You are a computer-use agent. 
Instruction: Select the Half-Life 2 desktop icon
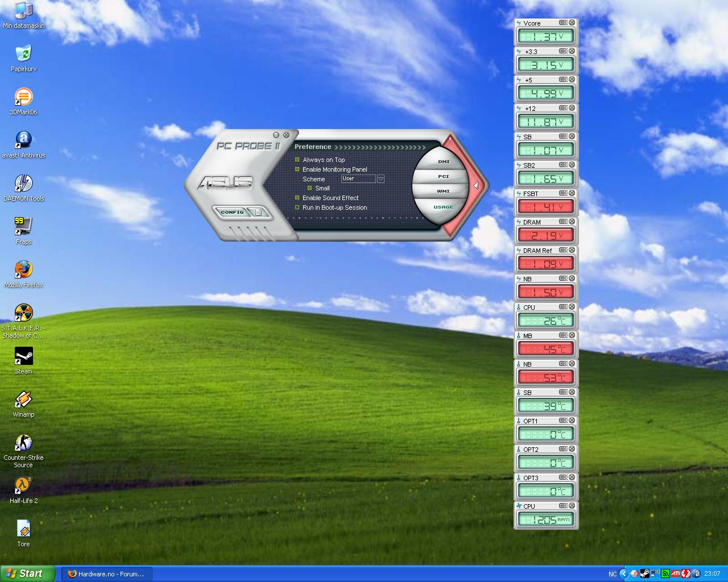pos(23,490)
